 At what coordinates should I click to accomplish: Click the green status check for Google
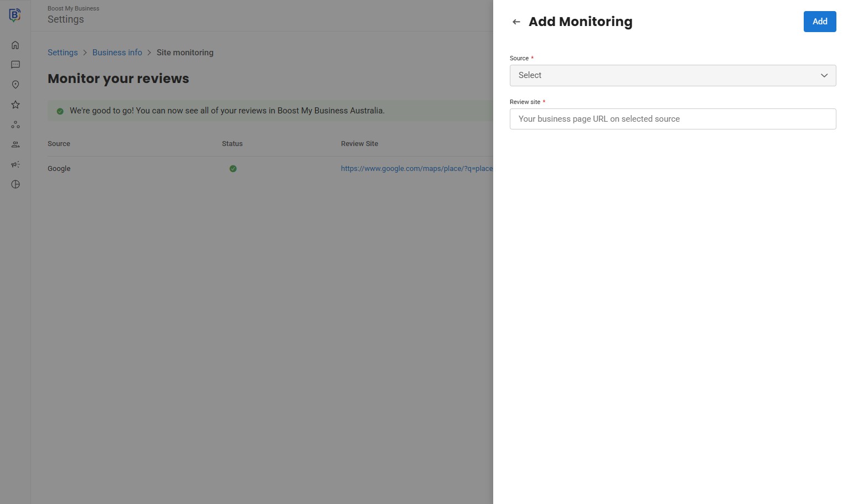(x=233, y=169)
